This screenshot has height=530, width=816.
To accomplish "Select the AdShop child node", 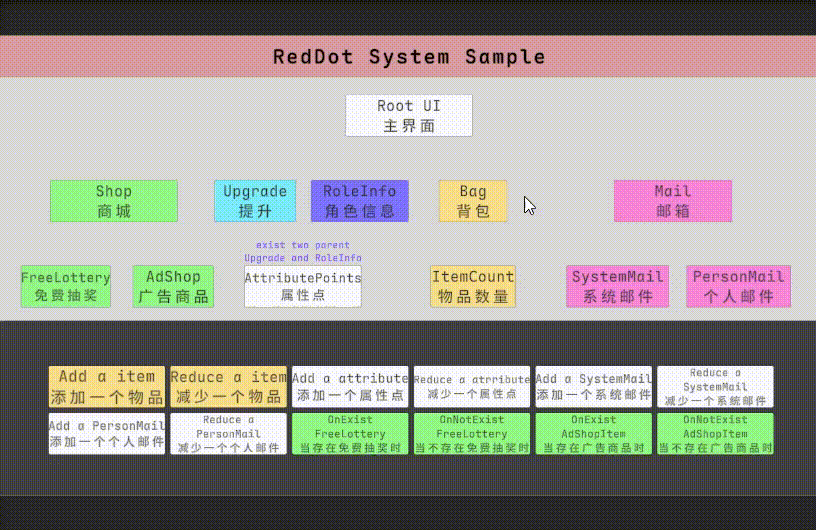I will click(x=173, y=286).
